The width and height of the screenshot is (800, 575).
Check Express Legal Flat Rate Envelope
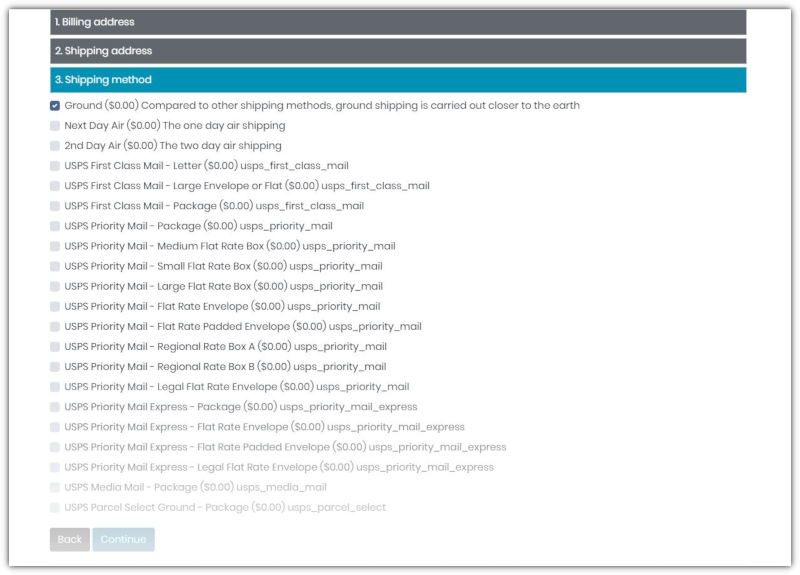tap(55, 467)
